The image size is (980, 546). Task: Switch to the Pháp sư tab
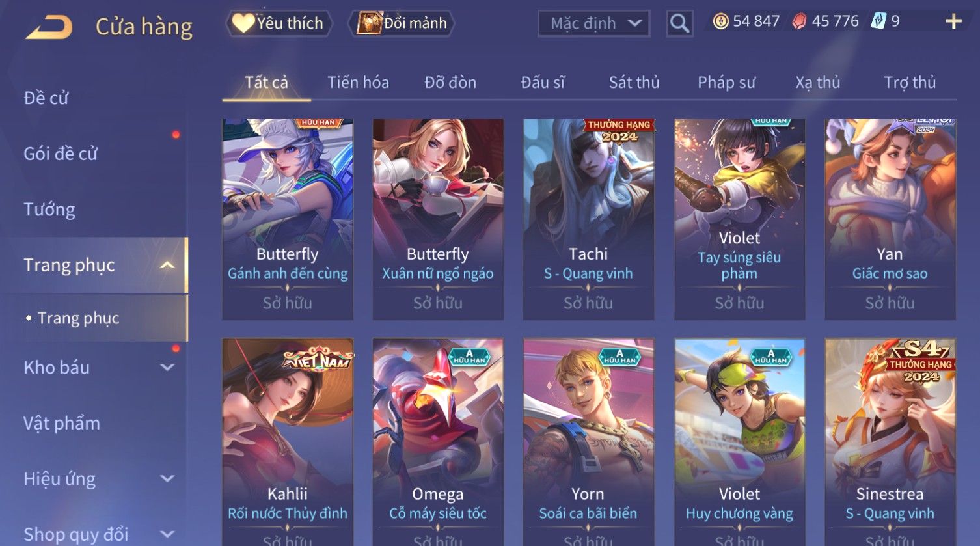coord(726,83)
